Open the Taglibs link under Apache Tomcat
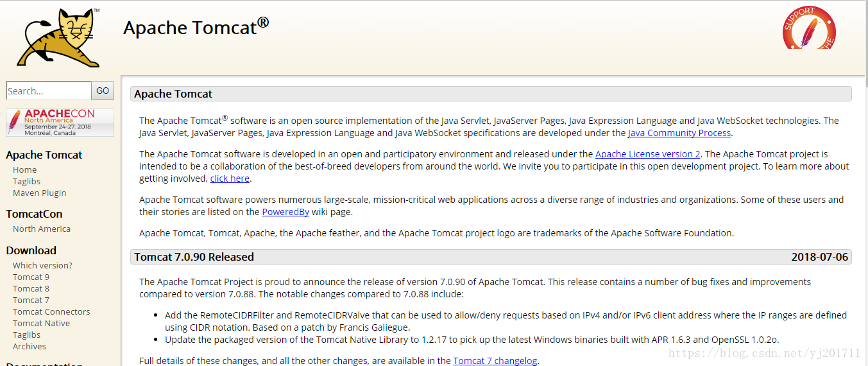Image resolution: width=868 pixels, height=366 pixels. click(x=26, y=181)
